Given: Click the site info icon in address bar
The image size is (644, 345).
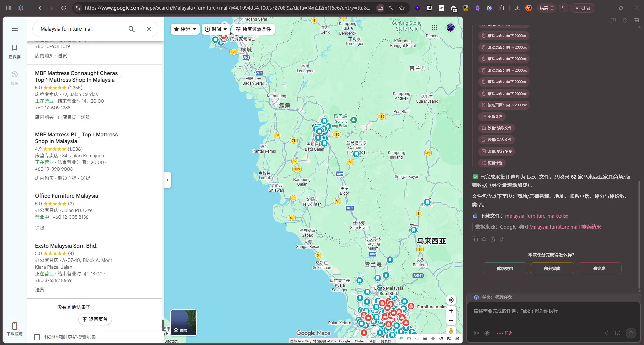Looking at the screenshot, I should point(78,8).
